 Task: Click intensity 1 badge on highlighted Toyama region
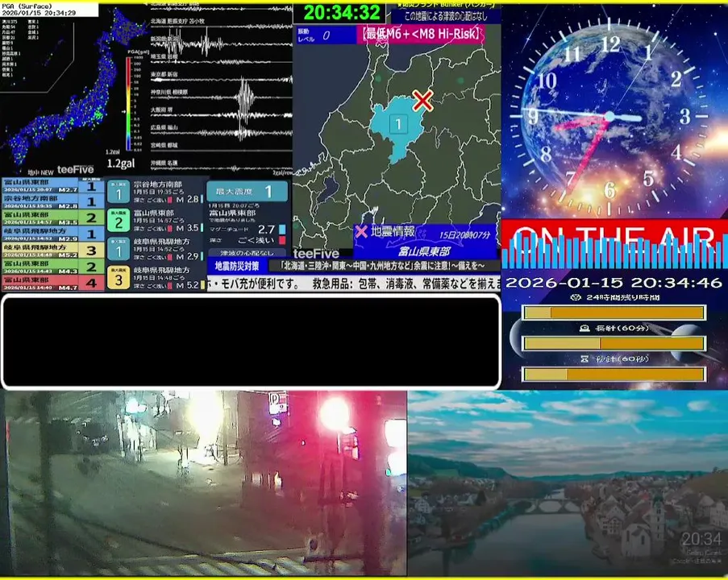pyautogui.click(x=398, y=124)
